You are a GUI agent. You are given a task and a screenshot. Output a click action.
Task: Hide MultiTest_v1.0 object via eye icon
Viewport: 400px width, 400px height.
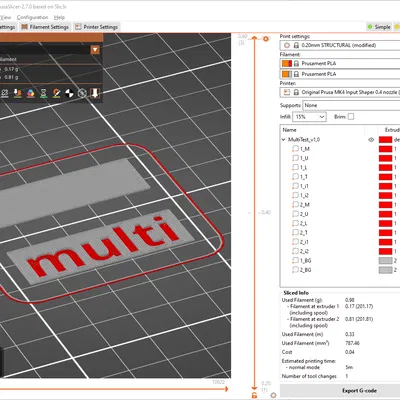pyautogui.click(x=371, y=140)
